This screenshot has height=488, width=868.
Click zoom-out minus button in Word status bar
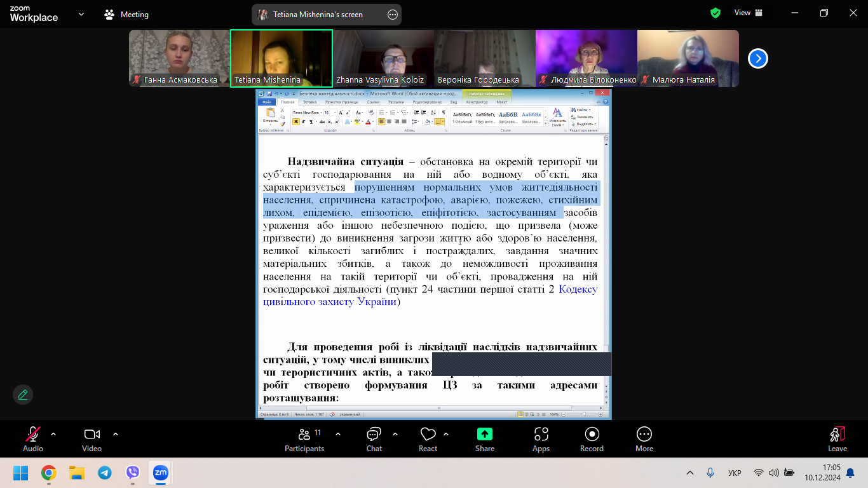pos(564,414)
